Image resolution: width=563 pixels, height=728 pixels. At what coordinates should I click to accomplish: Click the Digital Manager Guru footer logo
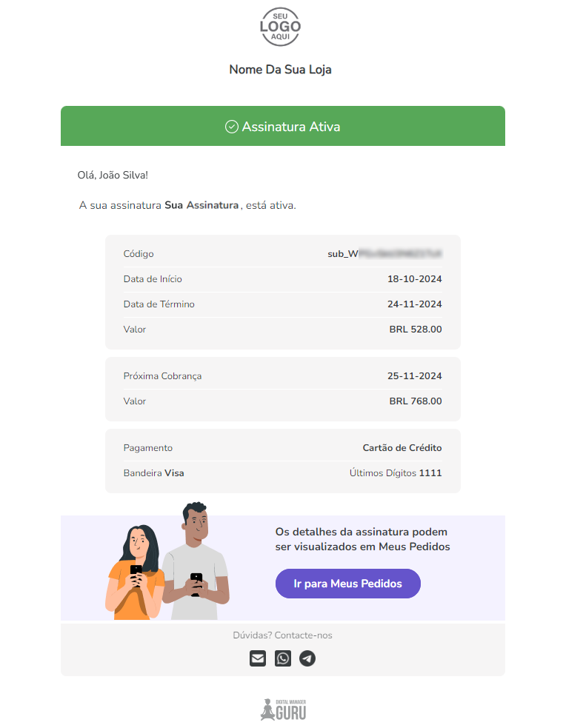[x=283, y=709]
